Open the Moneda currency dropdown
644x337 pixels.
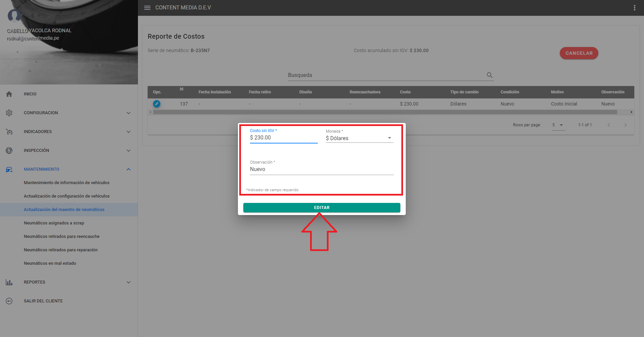359,138
